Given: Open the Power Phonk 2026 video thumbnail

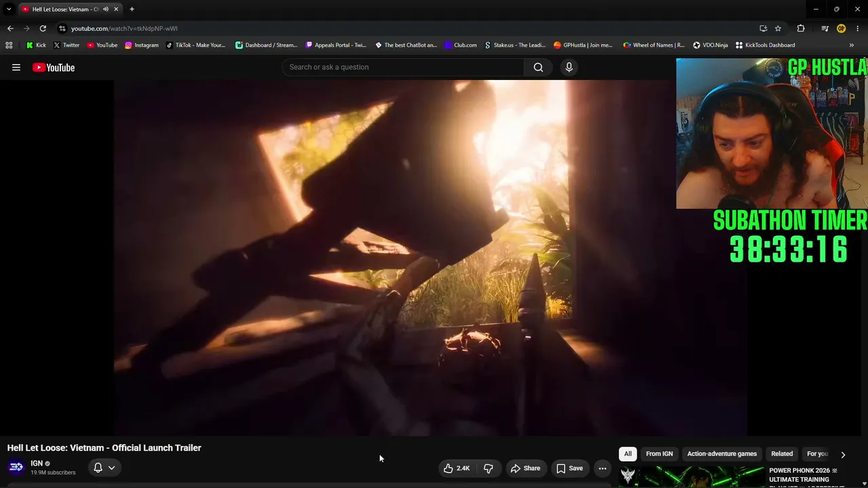Looking at the screenshot, I should 691,476.
